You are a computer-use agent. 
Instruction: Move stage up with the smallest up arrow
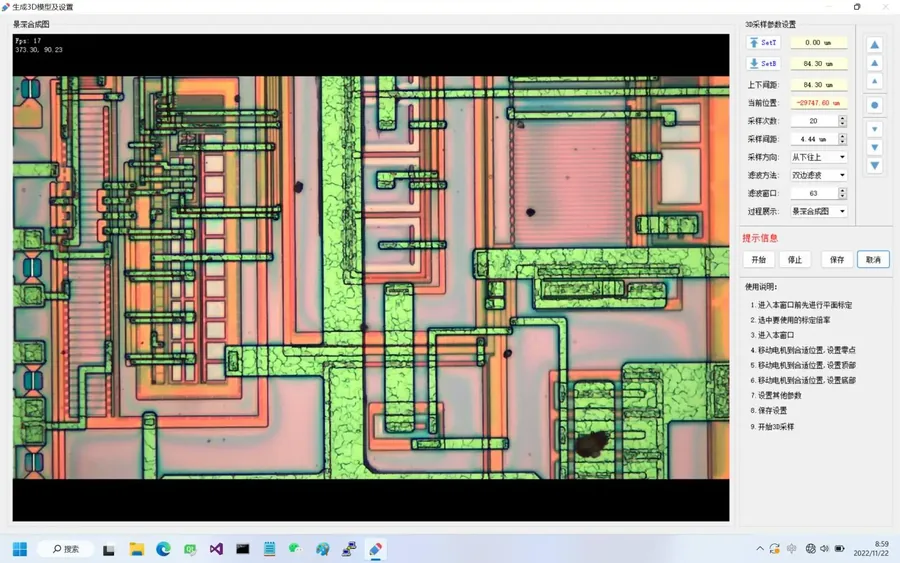click(874, 81)
